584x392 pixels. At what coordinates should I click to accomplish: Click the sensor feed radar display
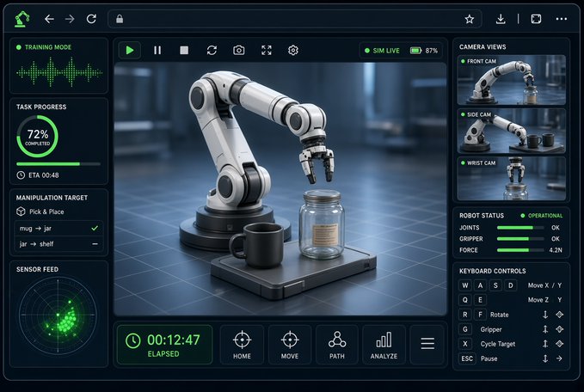pyautogui.click(x=58, y=315)
